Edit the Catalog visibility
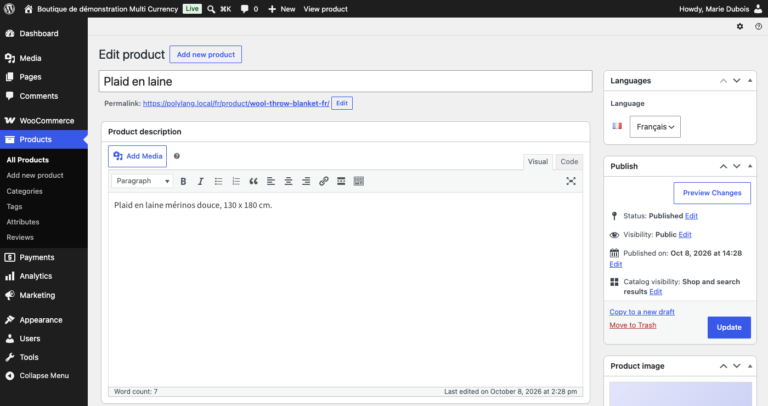The width and height of the screenshot is (768, 406). point(655,291)
